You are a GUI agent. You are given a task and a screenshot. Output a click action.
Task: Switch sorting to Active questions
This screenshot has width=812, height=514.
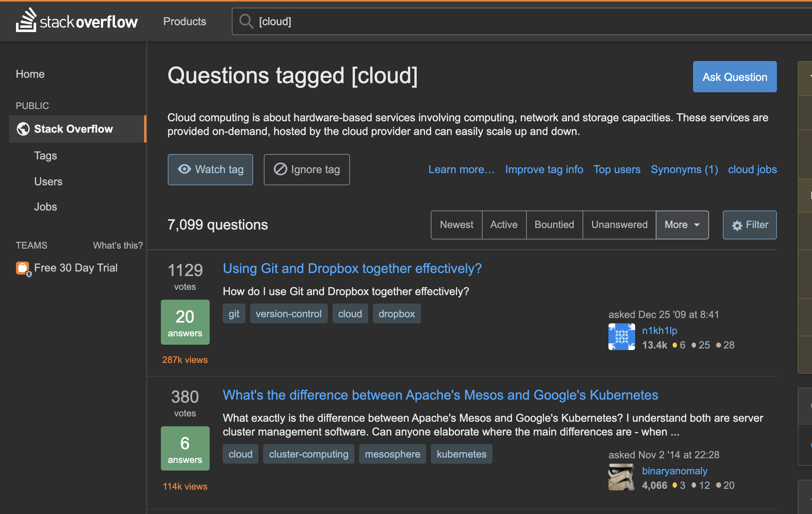[x=504, y=225]
